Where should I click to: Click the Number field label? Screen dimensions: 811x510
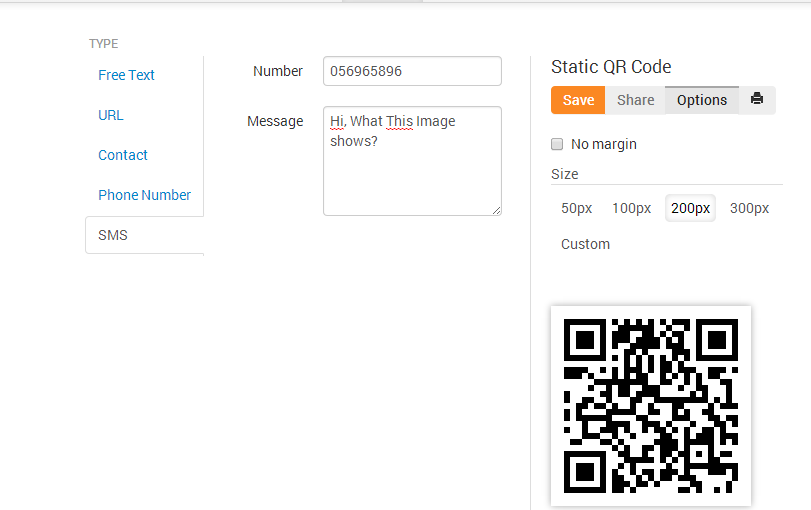[278, 71]
